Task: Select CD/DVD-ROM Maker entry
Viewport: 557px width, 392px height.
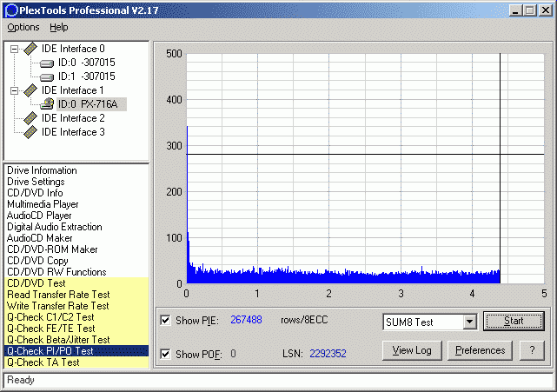Action: [76, 249]
